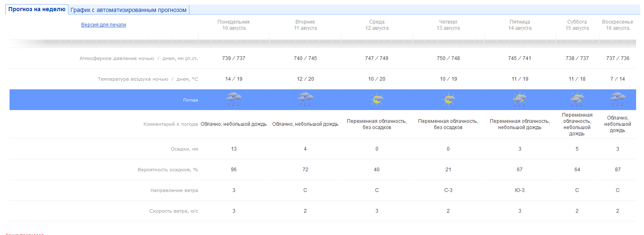Click Saturday's sun with rain icon
Screen dimensions: 644x235
click(x=577, y=100)
